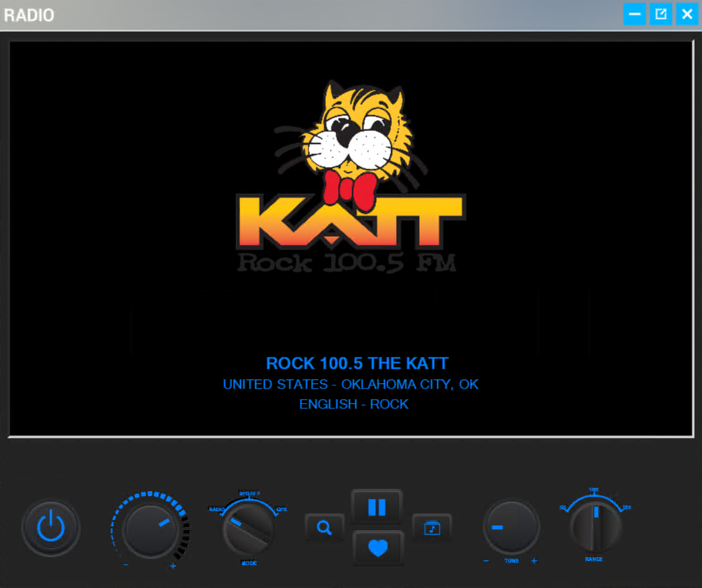Open station search with magnifier icon
This screenshot has height=588, width=702.
click(324, 528)
